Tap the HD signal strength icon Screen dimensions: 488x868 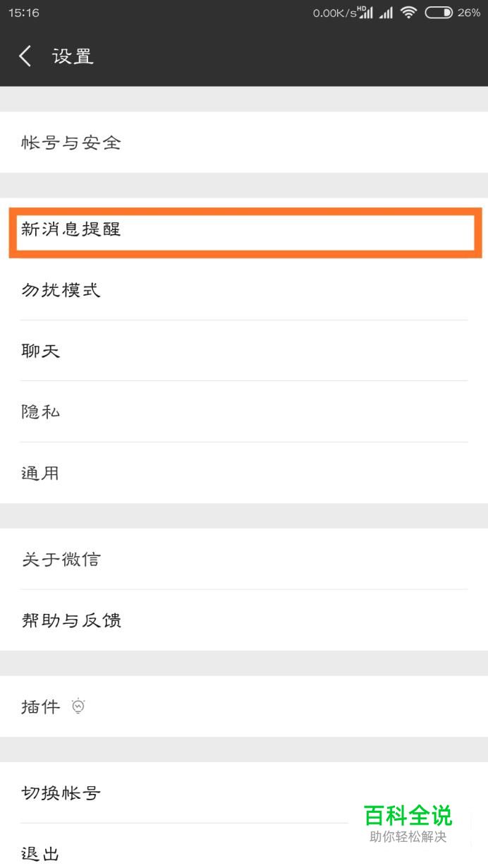point(365,13)
